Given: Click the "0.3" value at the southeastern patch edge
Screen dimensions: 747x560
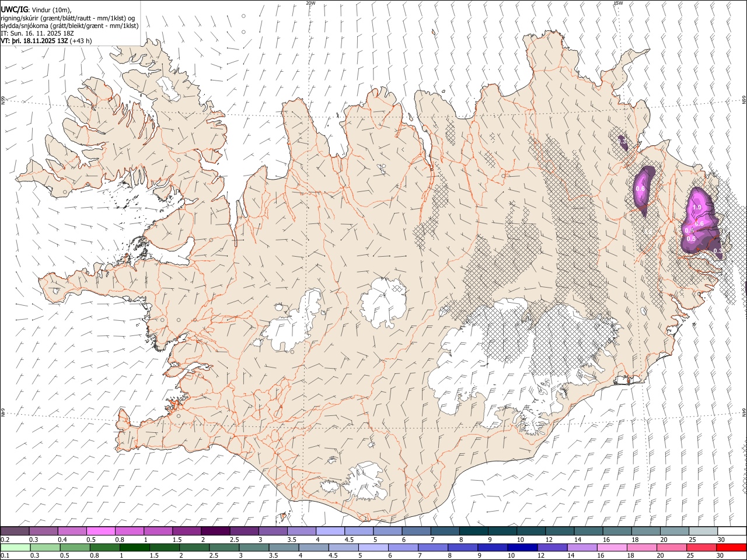Looking at the screenshot, I should [x=718, y=251].
